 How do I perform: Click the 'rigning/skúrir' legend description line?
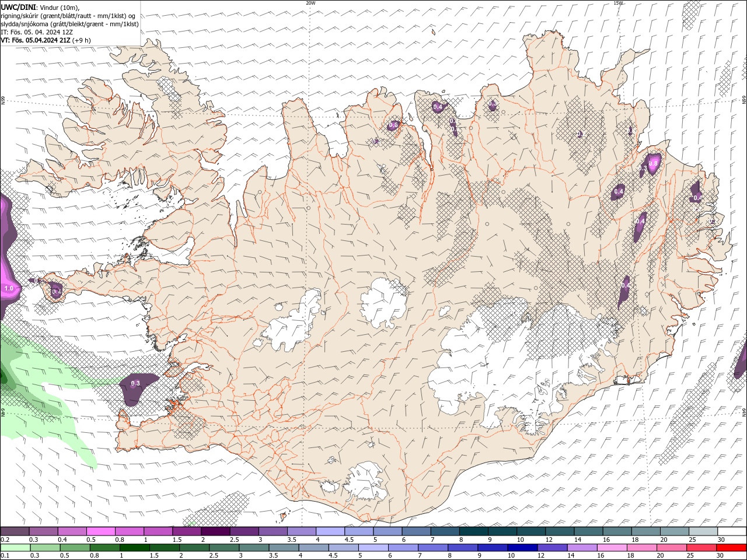coord(69,16)
